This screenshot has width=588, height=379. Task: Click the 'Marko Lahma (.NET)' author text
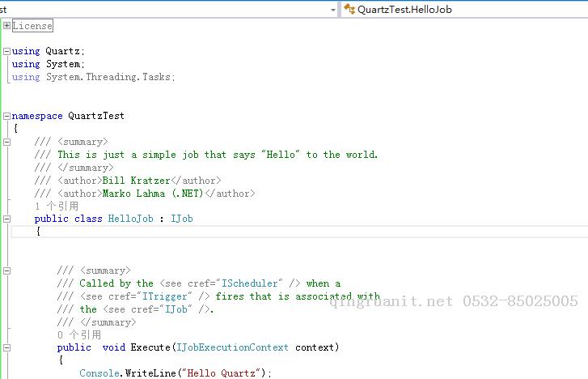click(x=153, y=194)
